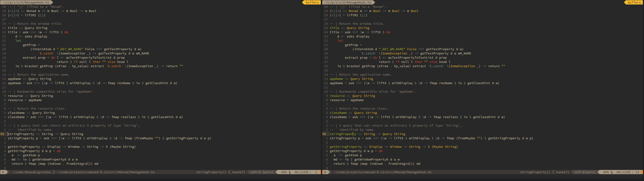The height and width of the screenshot is (181, 644).
Task: Click current line number 96 in right pane gutter
Action: click(324, 134)
